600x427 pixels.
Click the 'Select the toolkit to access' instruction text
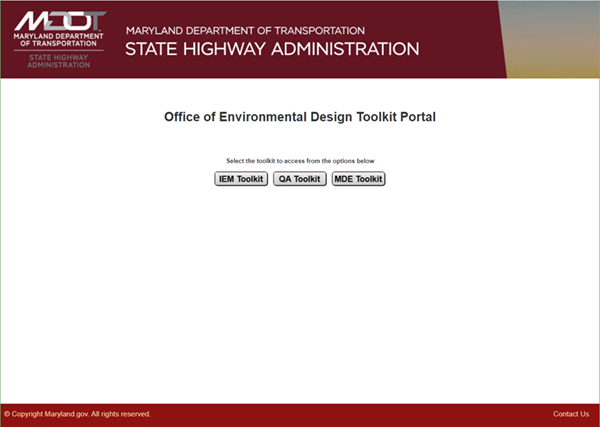click(300, 161)
